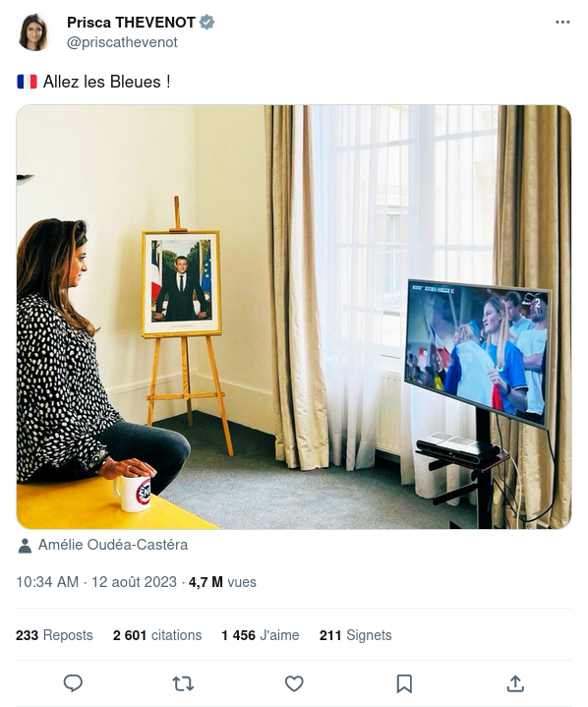The image size is (588, 707).
Task: View the 233 Reposts list
Action: pos(54,635)
